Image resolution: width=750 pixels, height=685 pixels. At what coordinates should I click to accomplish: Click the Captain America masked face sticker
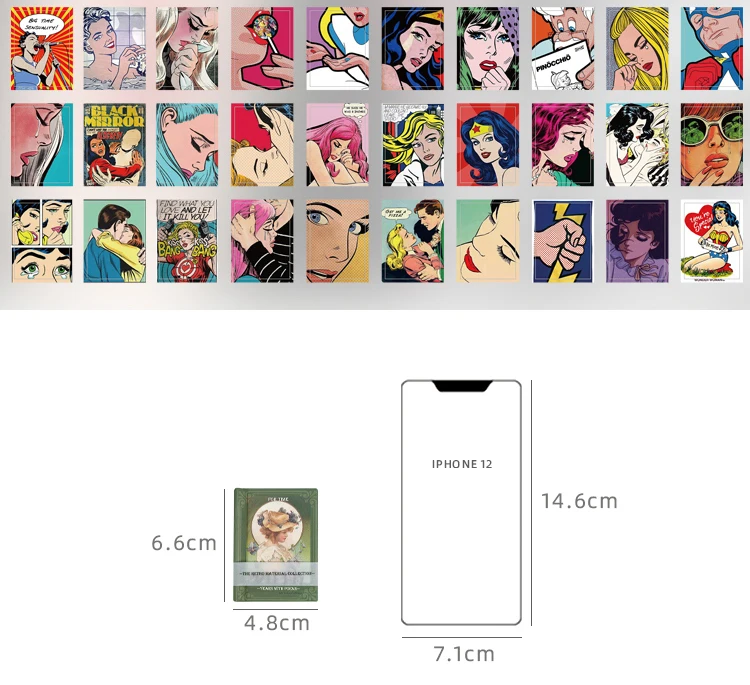(712, 48)
